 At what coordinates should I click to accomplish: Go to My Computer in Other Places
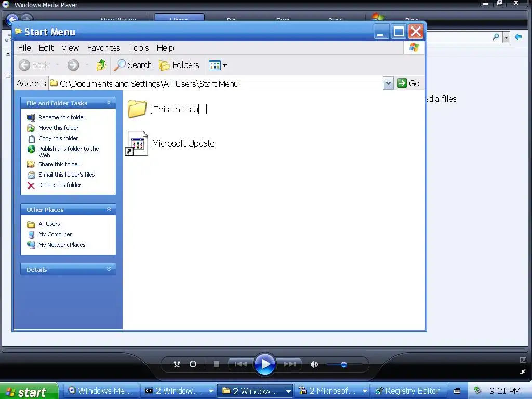(55, 234)
